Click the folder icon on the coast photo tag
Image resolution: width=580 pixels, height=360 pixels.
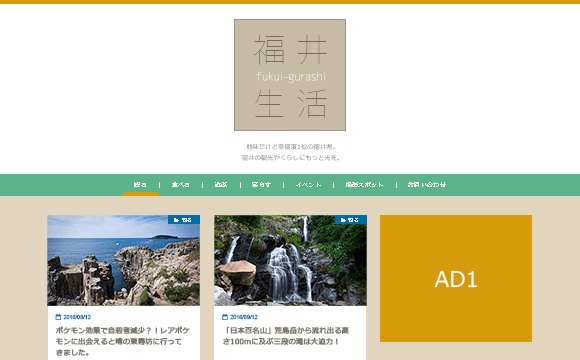(176, 220)
